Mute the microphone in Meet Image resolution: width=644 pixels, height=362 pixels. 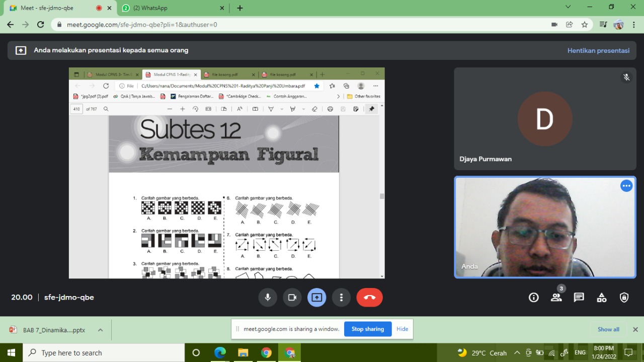267,298
